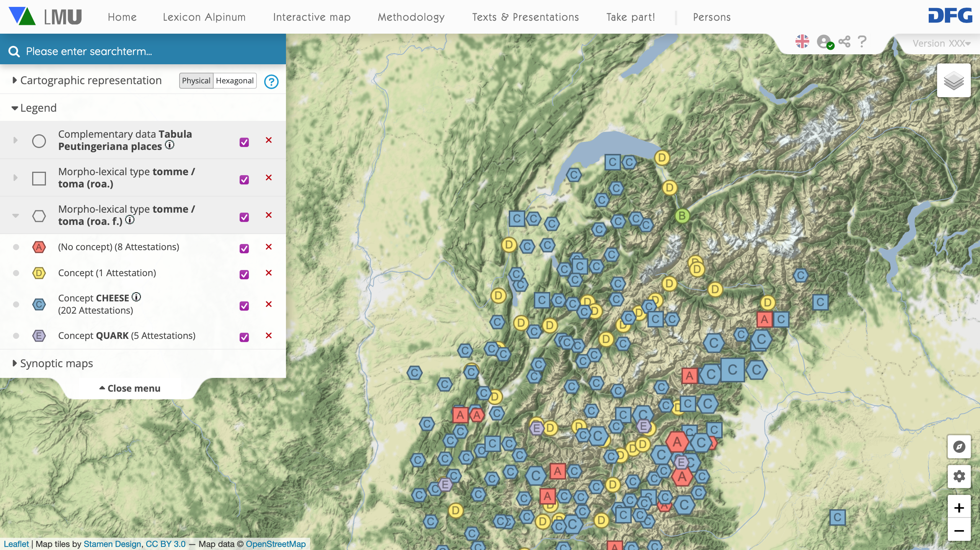Click the user account icon

824,41
